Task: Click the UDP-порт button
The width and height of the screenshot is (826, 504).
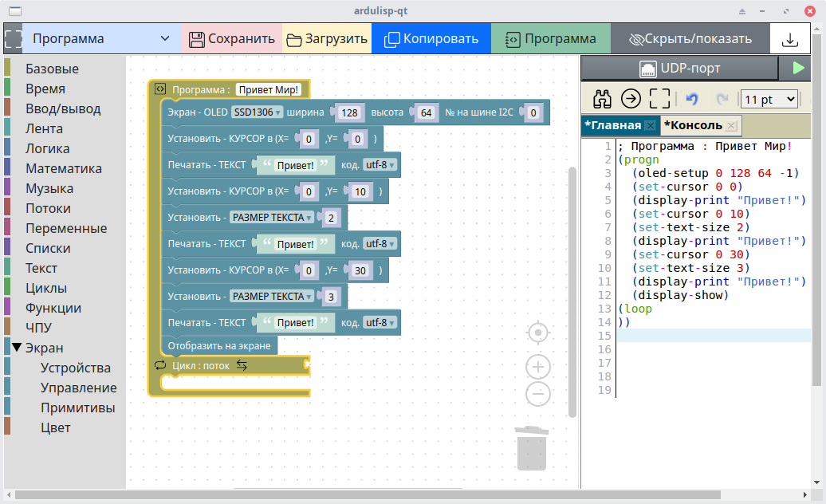Action: 678,69
